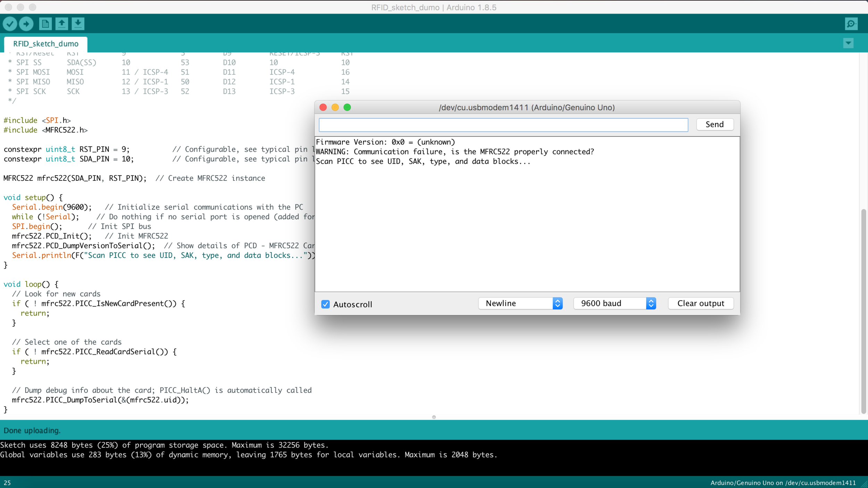The width and height of the screenshot is (868, 488).
Task: Click 'WARNING: Communication failure' output line
Action: [455, 152]
